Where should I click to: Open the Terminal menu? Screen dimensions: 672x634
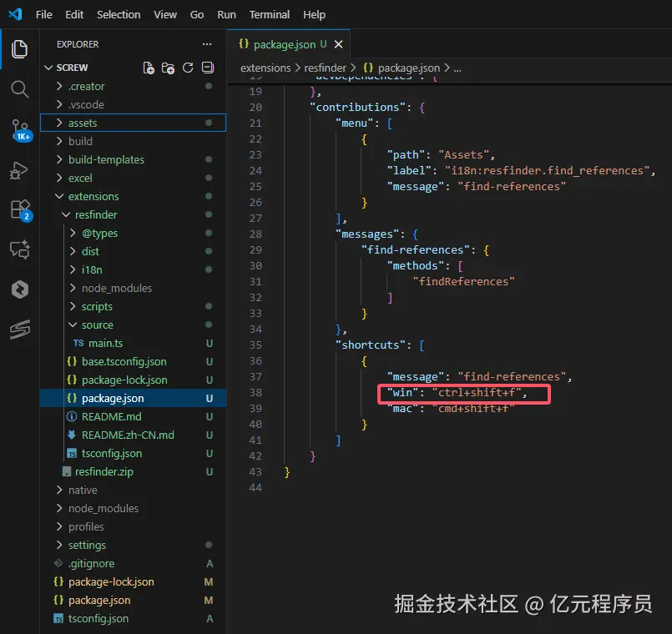(x=270, y=14)
